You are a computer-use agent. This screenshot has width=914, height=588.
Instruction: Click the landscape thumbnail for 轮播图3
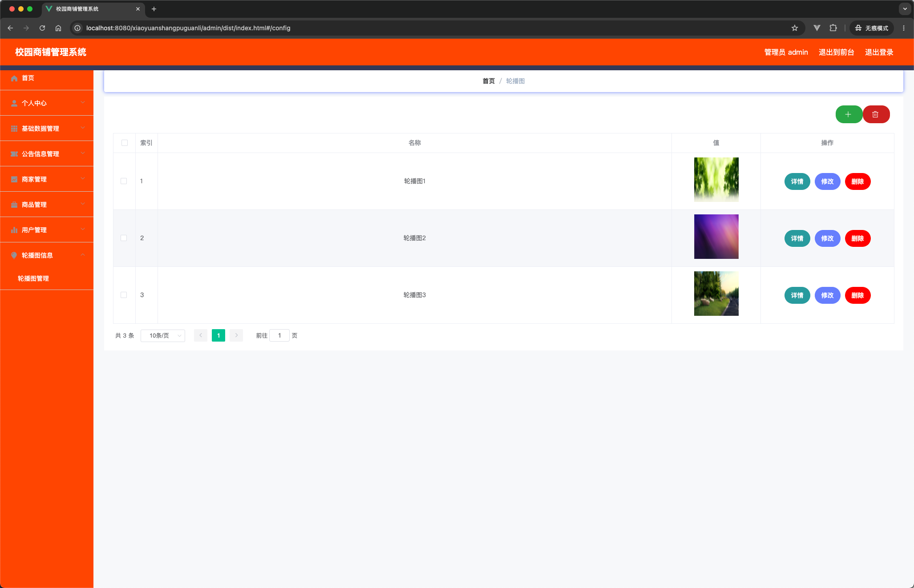click(716, 294)
